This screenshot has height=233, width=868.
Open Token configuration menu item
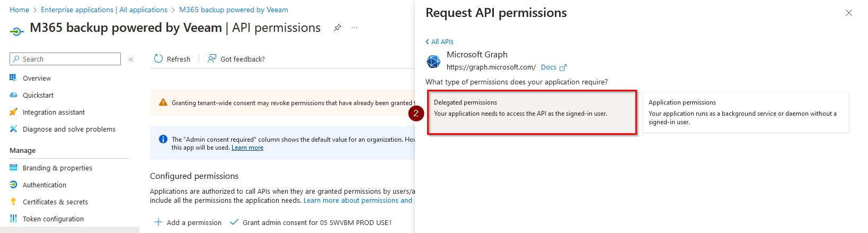53,219
